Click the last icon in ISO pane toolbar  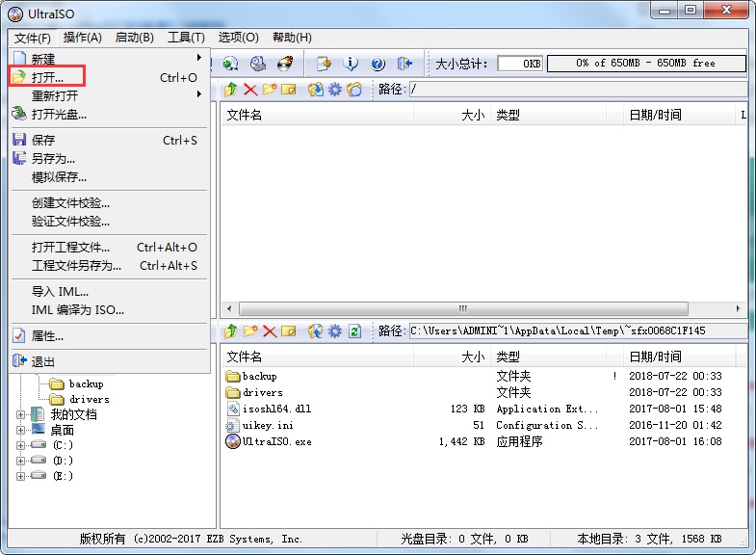(354, 90)
